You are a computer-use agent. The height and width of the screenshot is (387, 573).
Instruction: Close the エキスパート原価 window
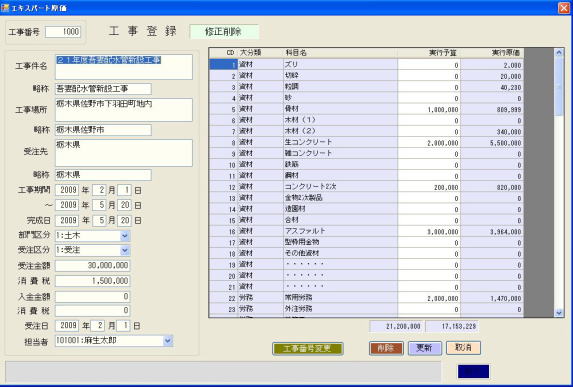click(x=564, y=8)
